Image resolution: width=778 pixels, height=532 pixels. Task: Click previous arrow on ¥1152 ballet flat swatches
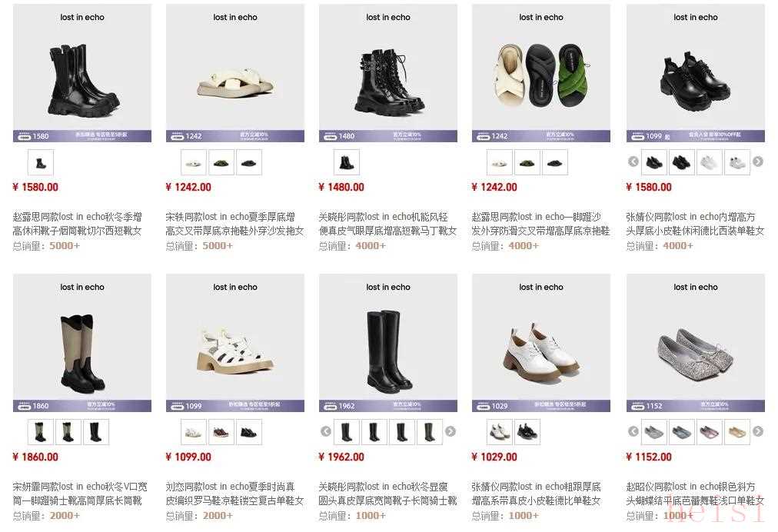(633, 431)
